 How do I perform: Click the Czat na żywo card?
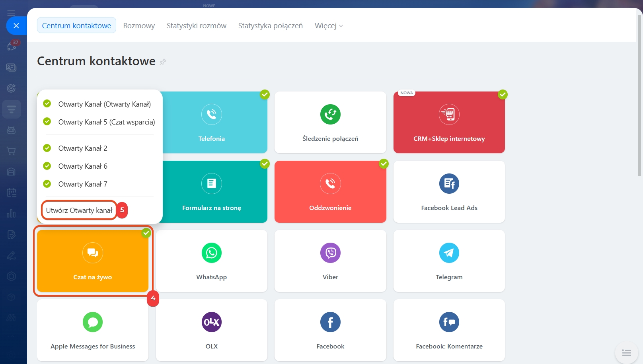coord(93,261)
